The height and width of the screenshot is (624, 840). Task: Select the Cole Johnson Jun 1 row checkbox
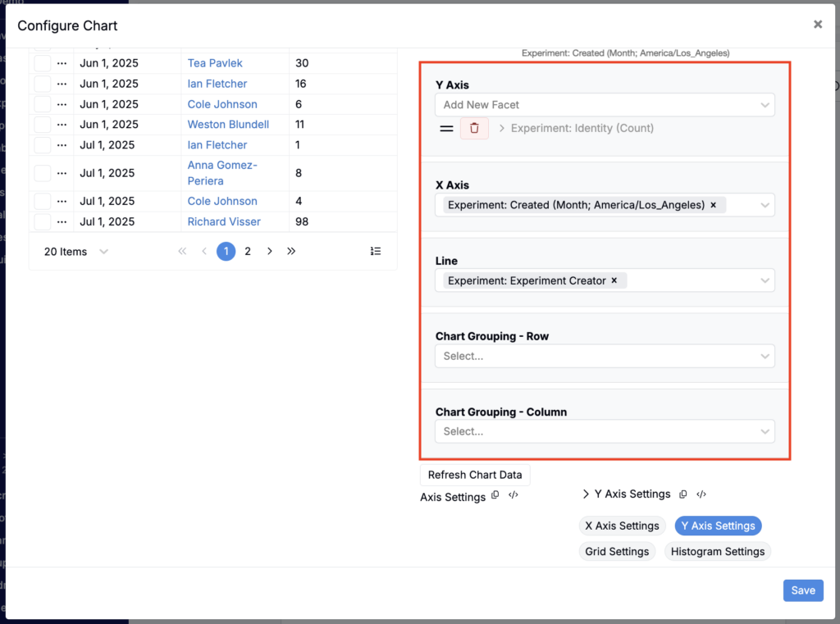[x=43, y=104]
